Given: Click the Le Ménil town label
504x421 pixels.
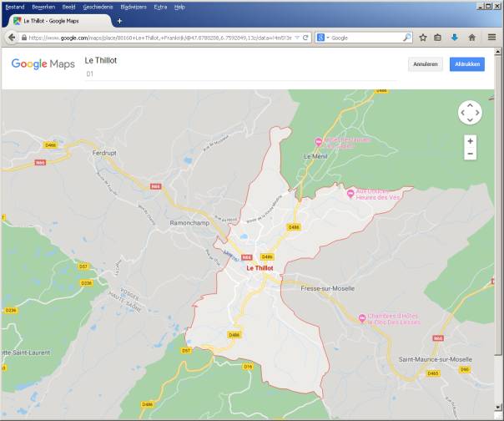Looking at the screenshot, I should [x=315, y=156].
